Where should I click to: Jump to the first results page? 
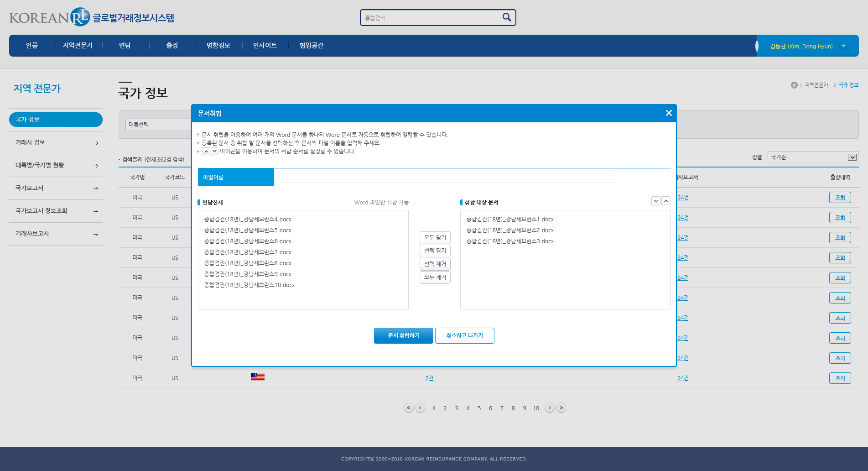409,408
